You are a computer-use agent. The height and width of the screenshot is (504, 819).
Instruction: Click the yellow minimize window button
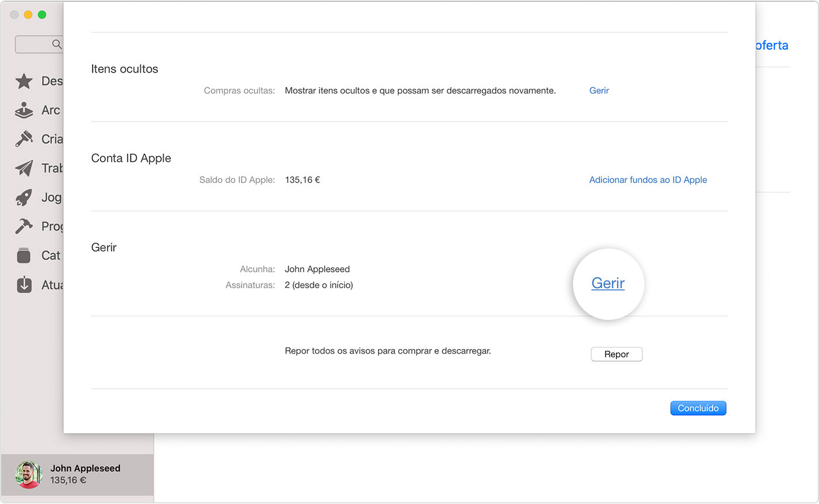pos(28,15)
